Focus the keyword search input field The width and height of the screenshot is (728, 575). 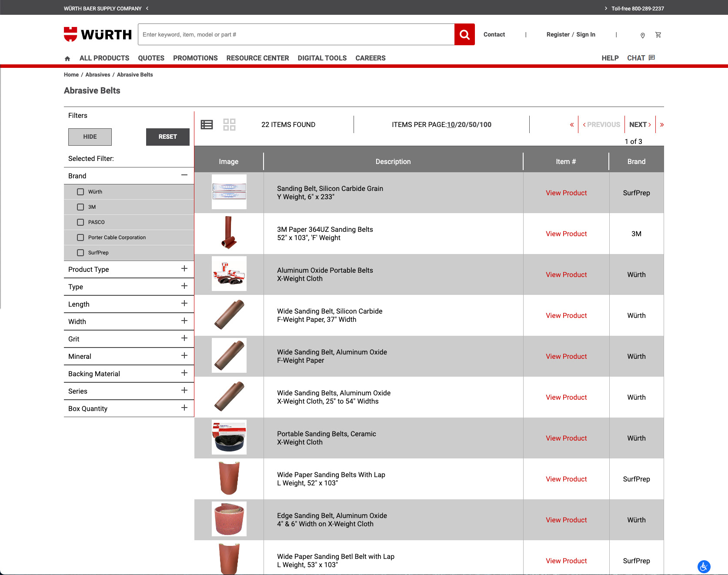click(x=296, y=34)
